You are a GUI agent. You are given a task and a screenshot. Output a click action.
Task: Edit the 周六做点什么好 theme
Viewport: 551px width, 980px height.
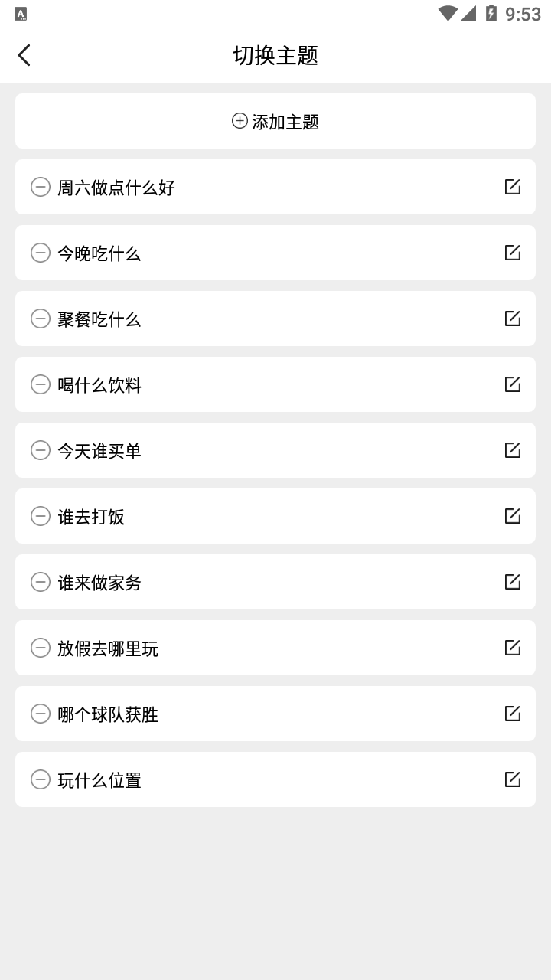(x=512, y=187)
